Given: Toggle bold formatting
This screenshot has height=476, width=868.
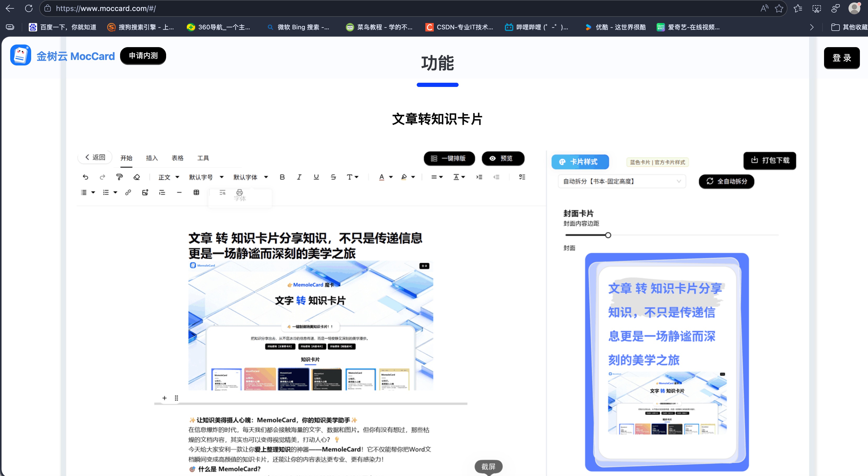Looking at the screenshot, I should [x=282, y=177].
